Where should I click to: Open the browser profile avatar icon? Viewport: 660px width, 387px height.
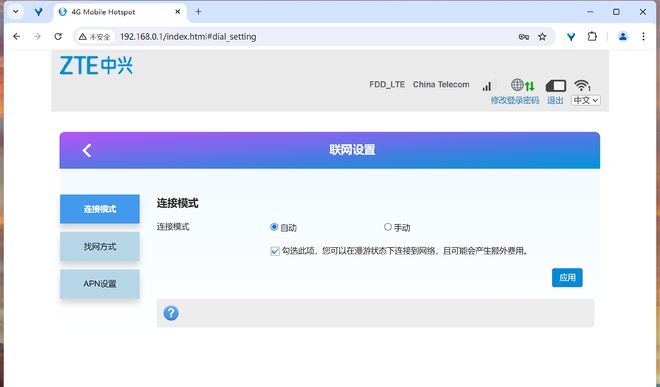[x=623, y=37]
